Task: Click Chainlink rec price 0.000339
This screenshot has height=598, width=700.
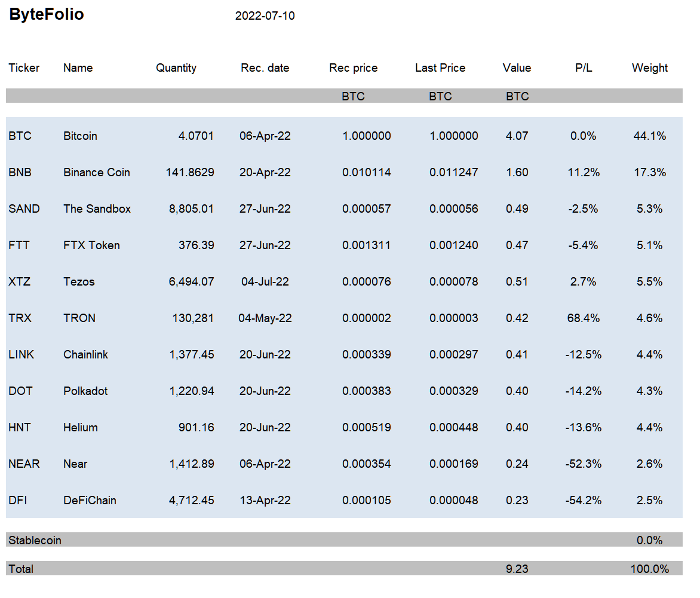Action: [366, 355]
